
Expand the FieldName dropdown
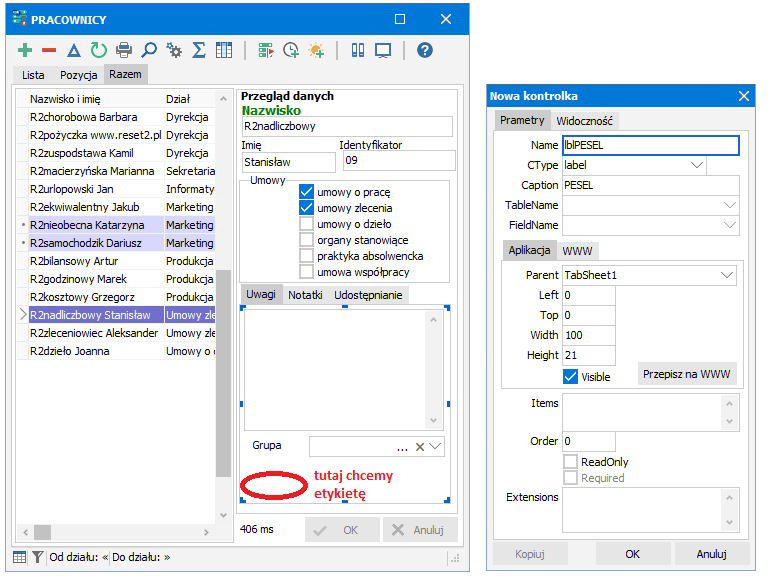tap(730, 225)
